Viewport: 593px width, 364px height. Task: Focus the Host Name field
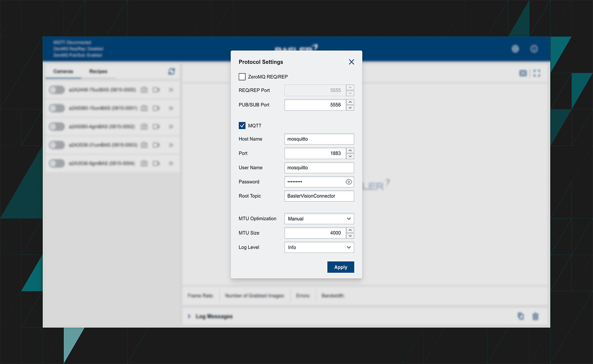[319, 139]
